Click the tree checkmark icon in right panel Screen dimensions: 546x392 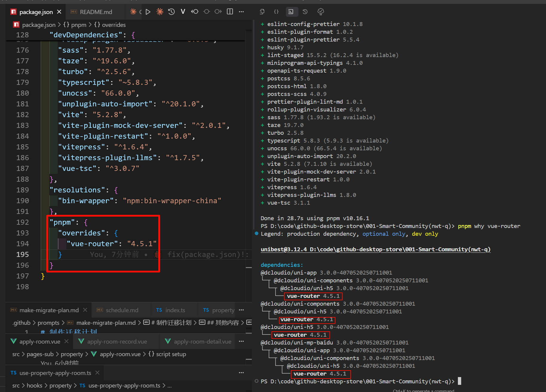click(x=320, y=12)
